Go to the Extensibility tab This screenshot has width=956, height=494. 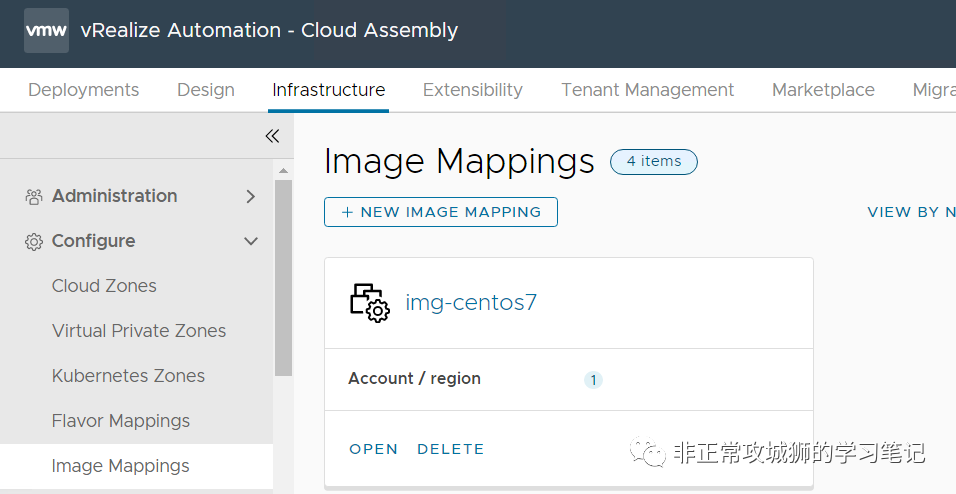(x=473, y=90)
